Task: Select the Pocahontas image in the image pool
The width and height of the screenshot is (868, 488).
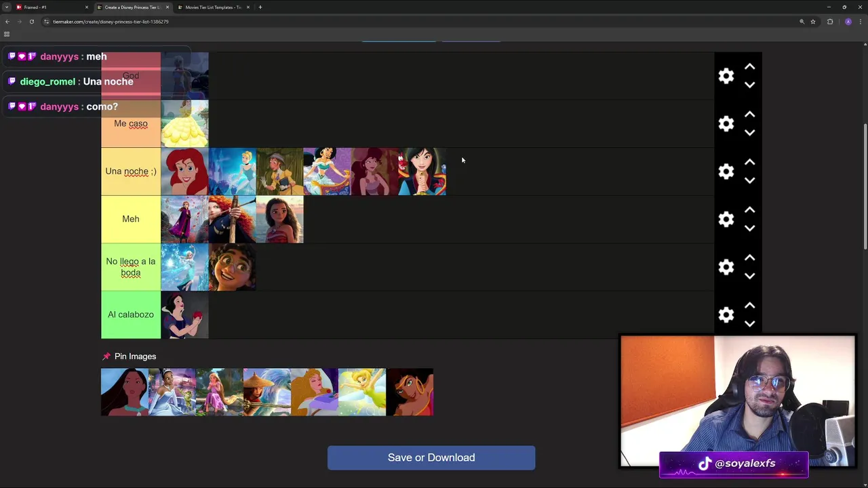Action: coord(125,392)
